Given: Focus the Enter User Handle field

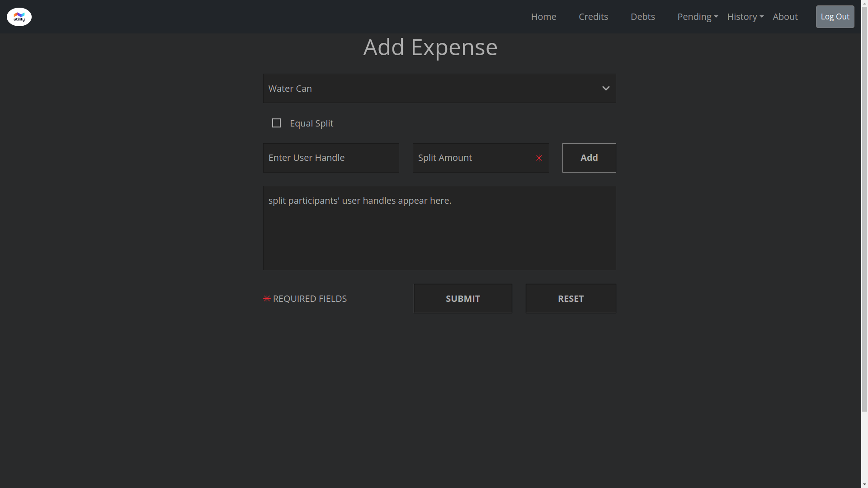Looking at the screenshot, I should coord(331,158).
